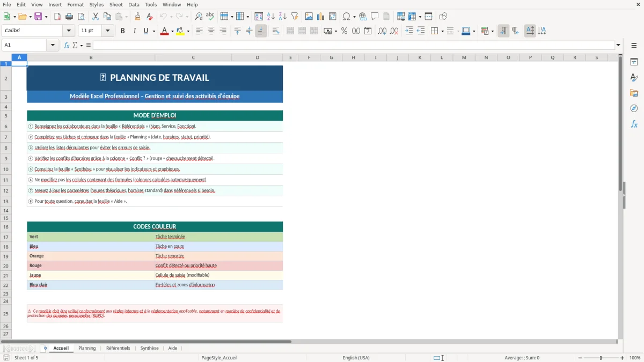Click zoom in plus button
The image size is (644, 362).
[x=623, y=358]
